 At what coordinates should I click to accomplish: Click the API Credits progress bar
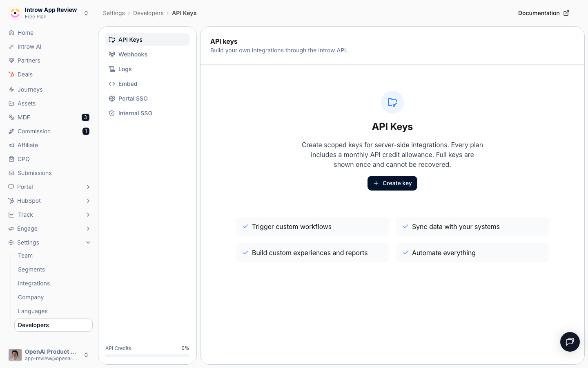(147, 356)
